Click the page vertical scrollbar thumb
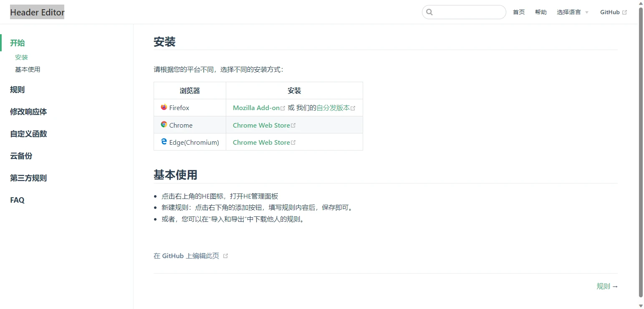Screen dimensions: 644x309 pos(641,152)
